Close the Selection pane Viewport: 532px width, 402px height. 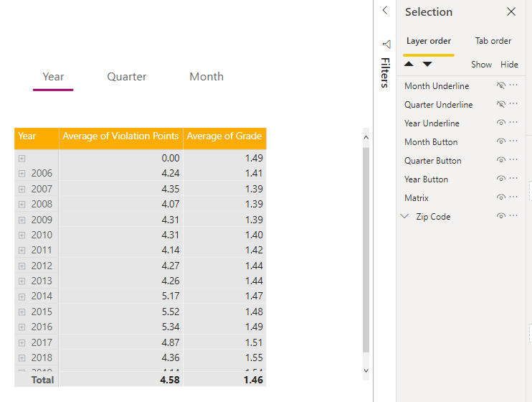[x=511, y=12]
